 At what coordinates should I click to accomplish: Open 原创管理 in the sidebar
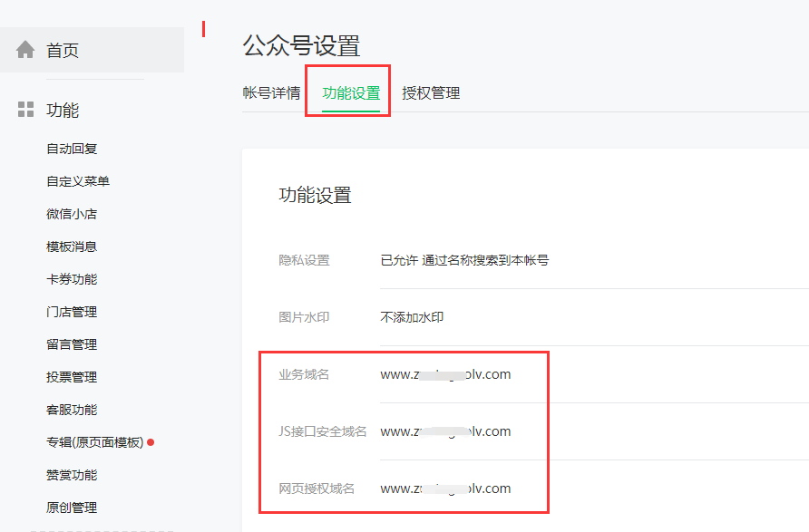[72, 508]
